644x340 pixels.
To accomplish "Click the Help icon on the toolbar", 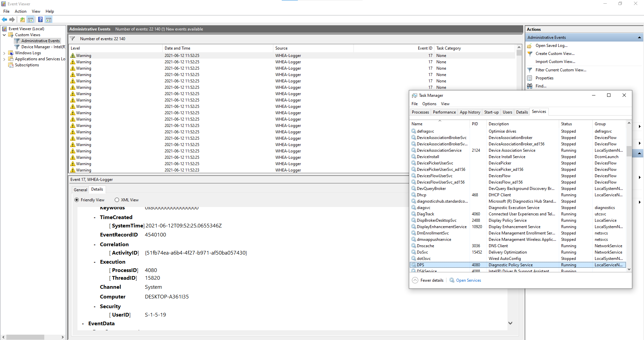I will point(40,19).
